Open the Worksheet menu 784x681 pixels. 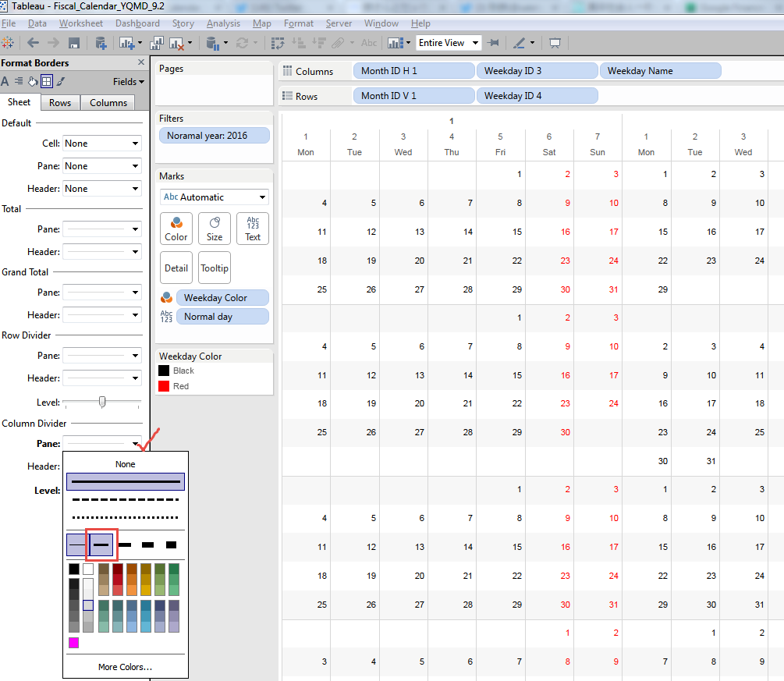81,23
